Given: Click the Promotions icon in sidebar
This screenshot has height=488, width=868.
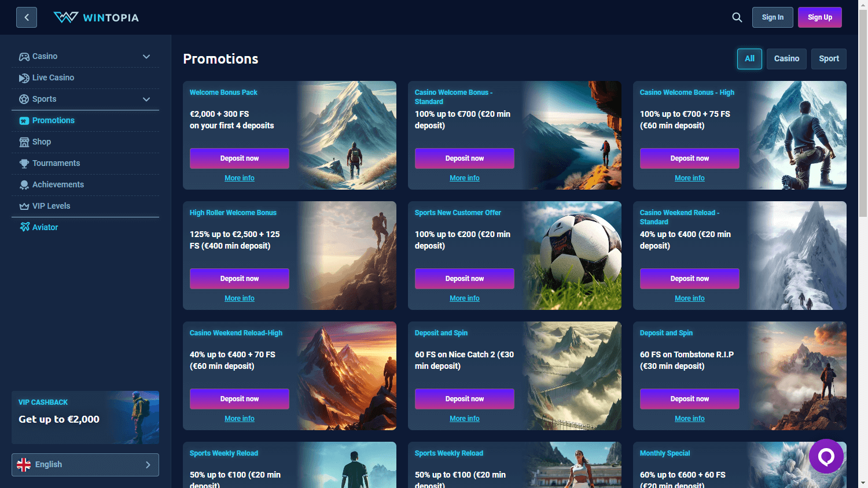Looking at the screenshot, I should pyautogui.click(x=24, y=121).
